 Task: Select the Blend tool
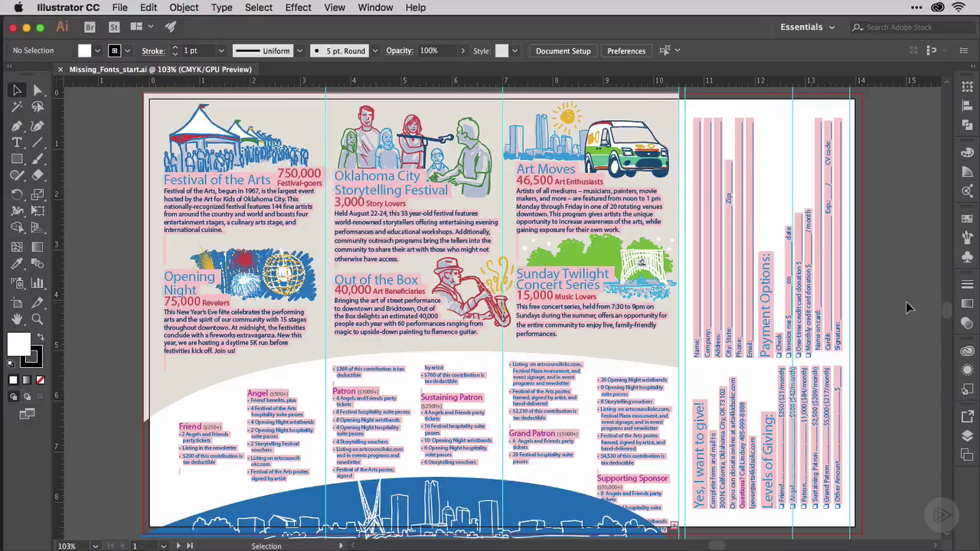(x=38, y=264)
